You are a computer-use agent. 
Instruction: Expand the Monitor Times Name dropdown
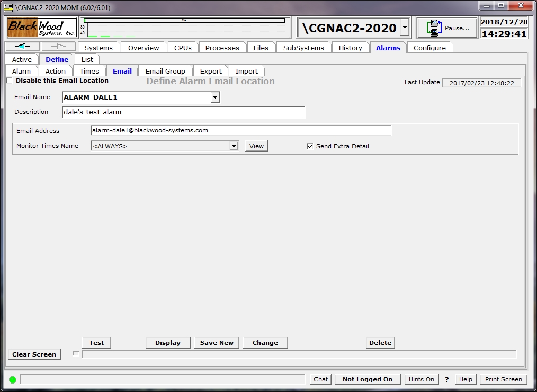234,146
